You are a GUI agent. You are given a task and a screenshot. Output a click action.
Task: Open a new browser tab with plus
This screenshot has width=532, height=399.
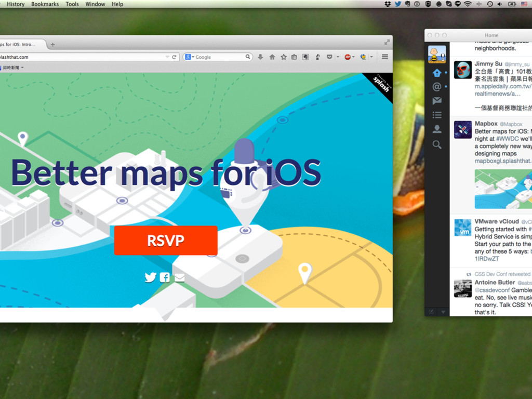(x=52, y=45)
